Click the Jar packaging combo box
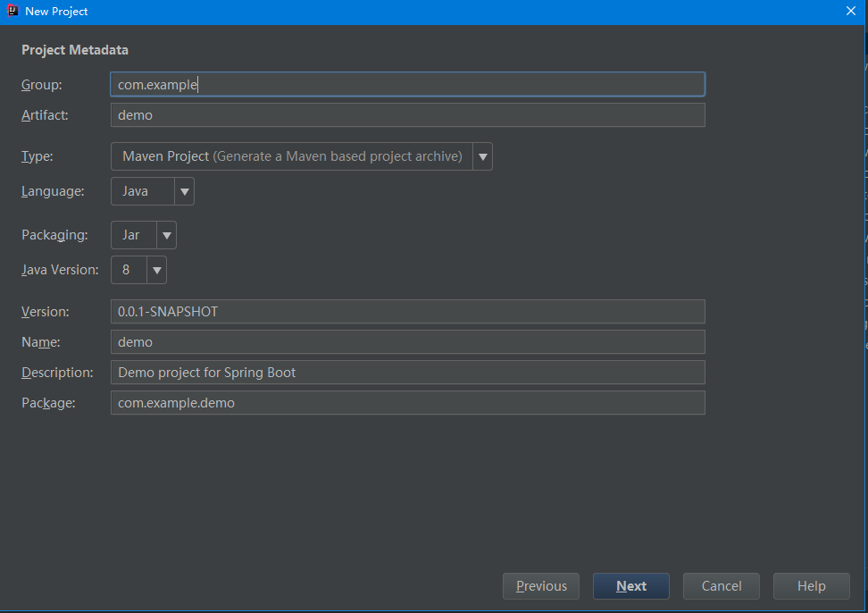Image resolution: width=868 pixels, height=613 pixels. click(x=133, y=235)
